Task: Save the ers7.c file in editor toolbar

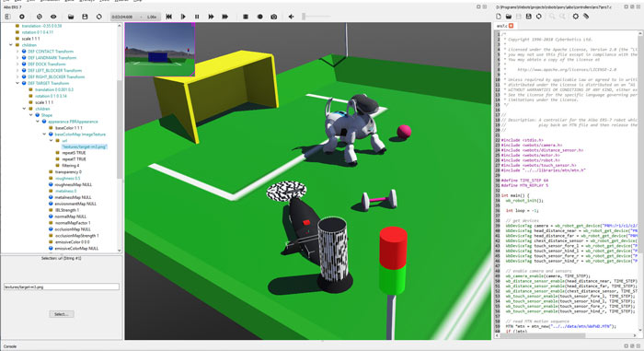Action: tap(529, 17)
